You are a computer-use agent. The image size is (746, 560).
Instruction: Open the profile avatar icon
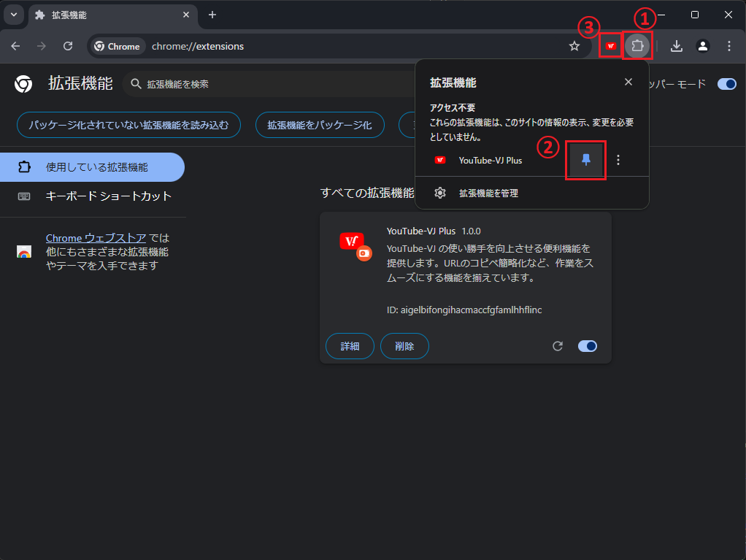click(703, 46)
